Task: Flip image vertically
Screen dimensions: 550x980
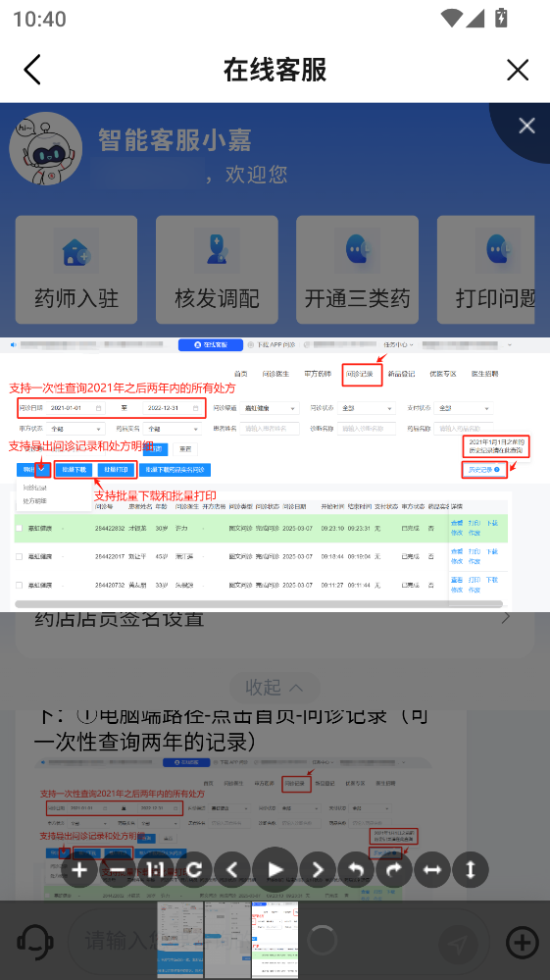Action: [x=470, y=870]
